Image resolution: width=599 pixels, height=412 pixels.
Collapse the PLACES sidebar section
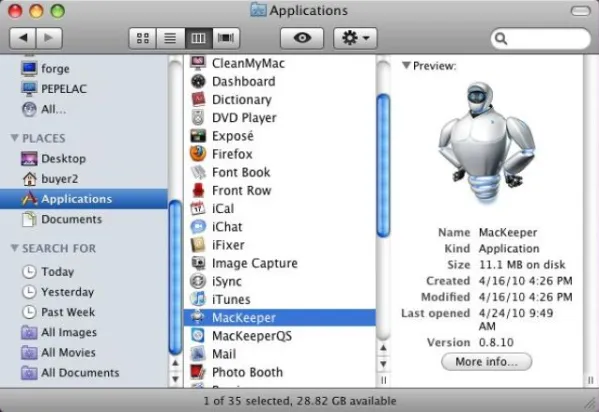(15, 138)
